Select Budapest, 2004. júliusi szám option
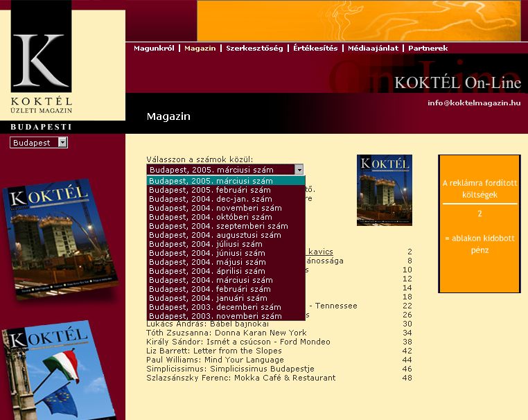This screenshot has width=528, height=420. tap(226, 244)
